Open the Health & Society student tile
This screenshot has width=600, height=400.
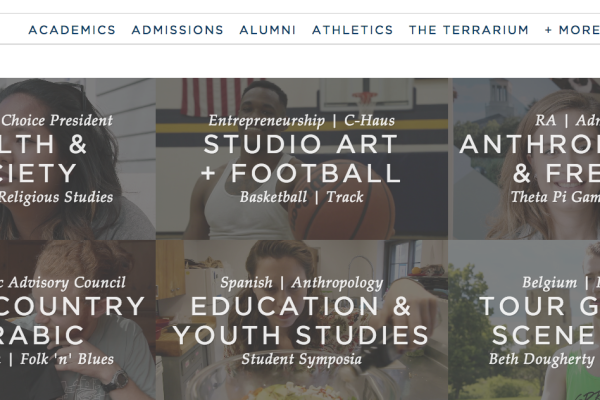click(78, 159)
